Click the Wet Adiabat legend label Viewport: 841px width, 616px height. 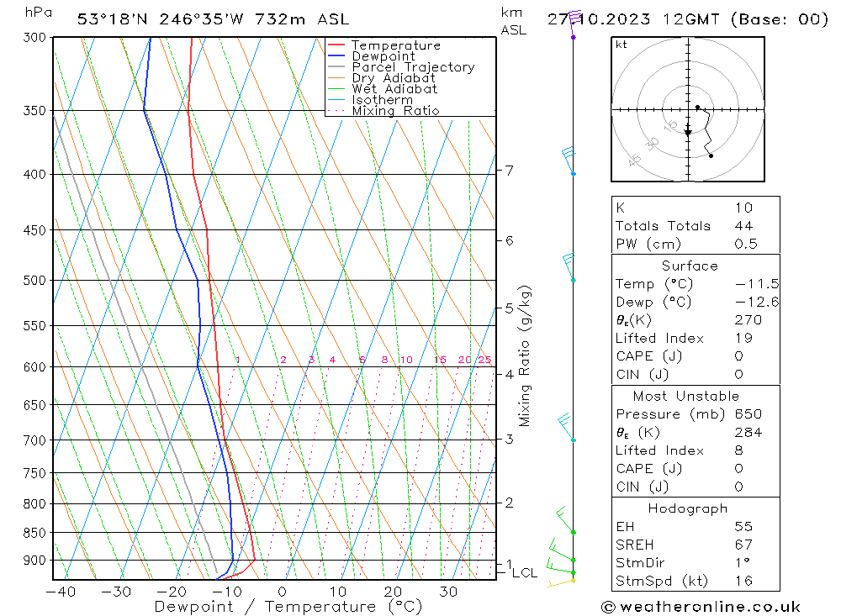click(394, 89)
